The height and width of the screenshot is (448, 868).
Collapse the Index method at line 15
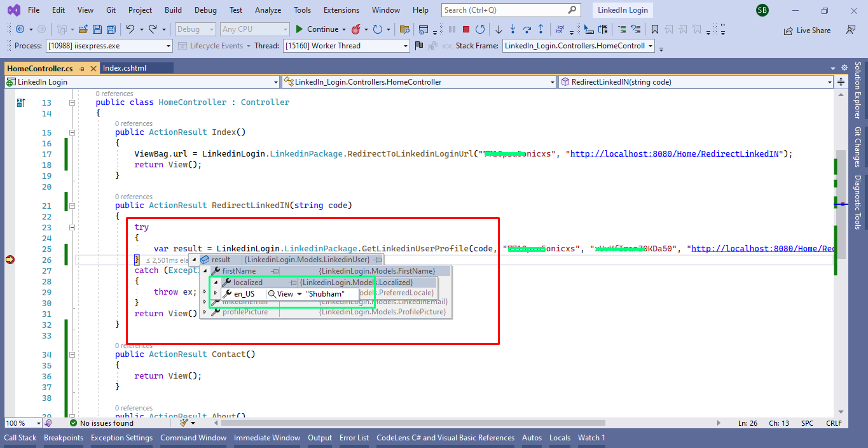coord(72,132)
